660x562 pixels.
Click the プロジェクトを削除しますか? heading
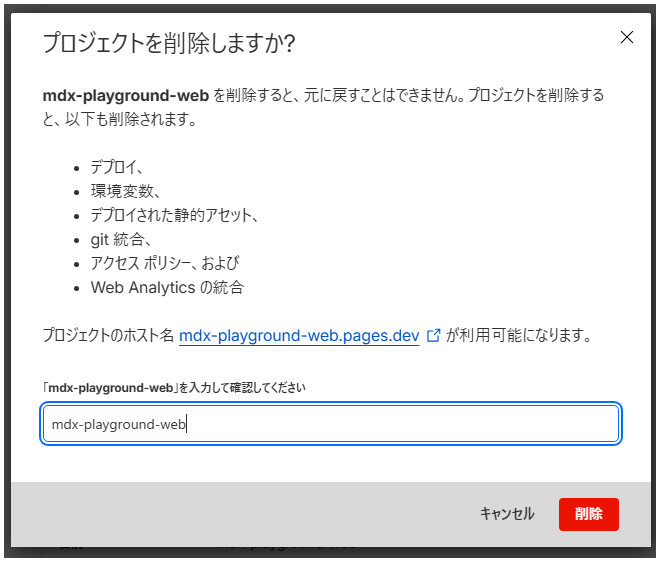click(169, 43)
